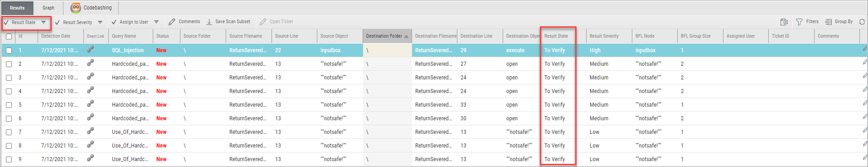This screenshot has width=868, height=167.
Task: Check the checkbox for result row 9
Action: point(9,159)
